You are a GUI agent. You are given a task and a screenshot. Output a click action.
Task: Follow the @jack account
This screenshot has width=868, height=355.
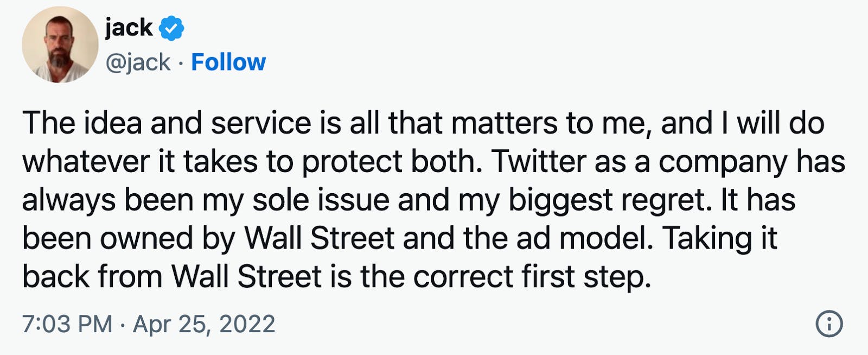pos(228,62)
